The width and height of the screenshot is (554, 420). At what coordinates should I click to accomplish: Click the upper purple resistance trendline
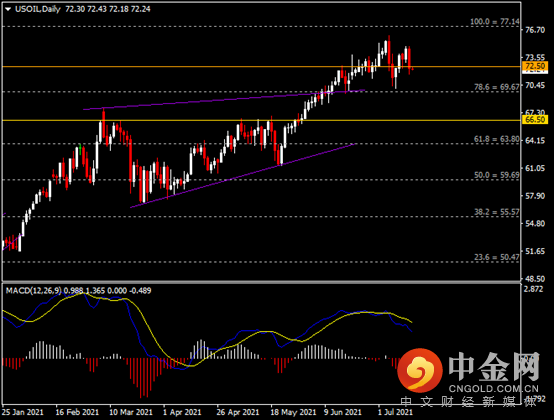[224, 100]
